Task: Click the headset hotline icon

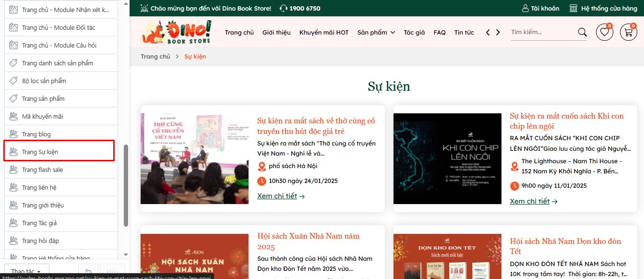Action: click(283, 8)
